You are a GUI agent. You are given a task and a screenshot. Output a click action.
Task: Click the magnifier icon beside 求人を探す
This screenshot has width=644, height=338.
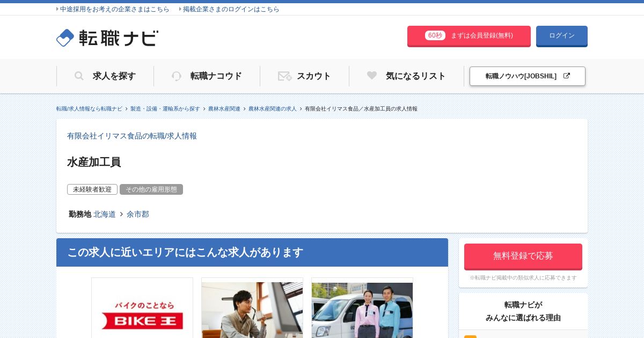(79, 76)
